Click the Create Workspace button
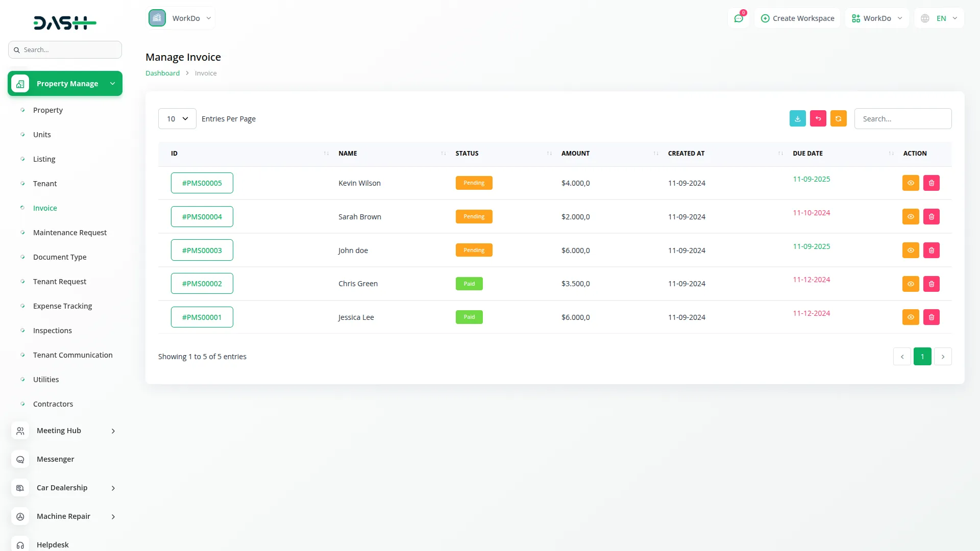980x551 pixels. [x=797, y=18]
